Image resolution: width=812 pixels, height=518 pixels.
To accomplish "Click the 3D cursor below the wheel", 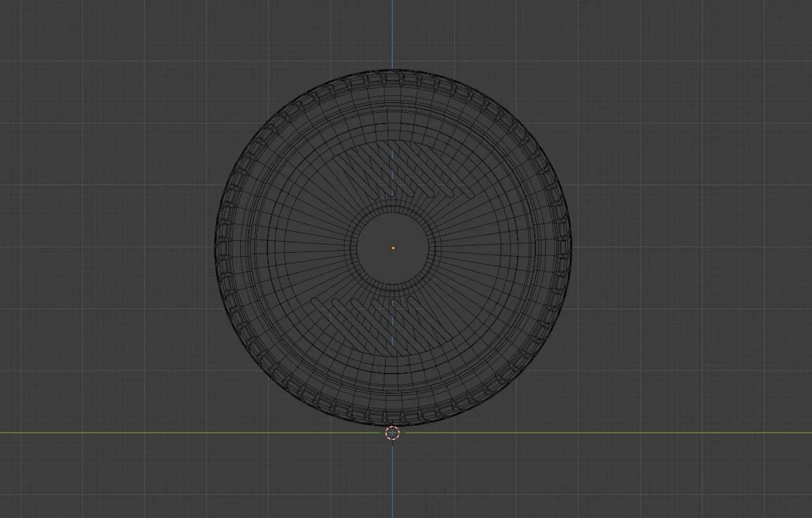I will pos(392,433).
